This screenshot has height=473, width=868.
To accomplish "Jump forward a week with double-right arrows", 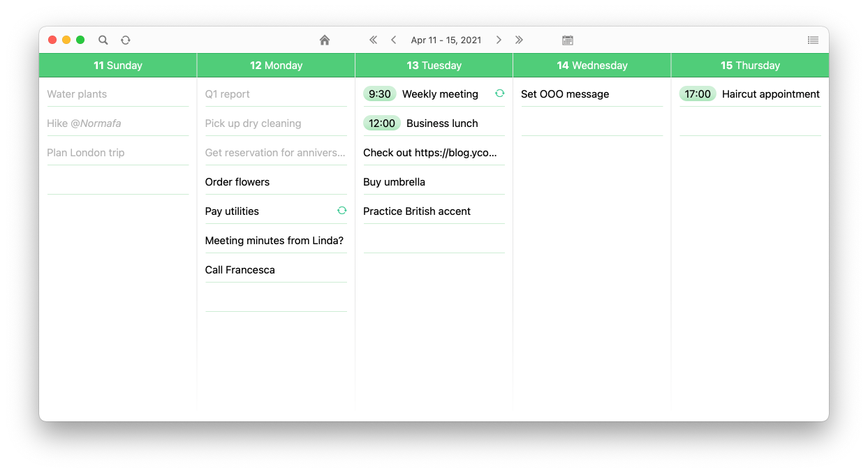I will [x=519, y=40].
